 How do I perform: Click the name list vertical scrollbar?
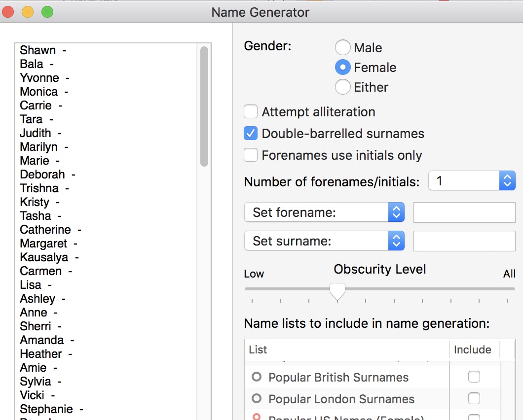point(204,106)
